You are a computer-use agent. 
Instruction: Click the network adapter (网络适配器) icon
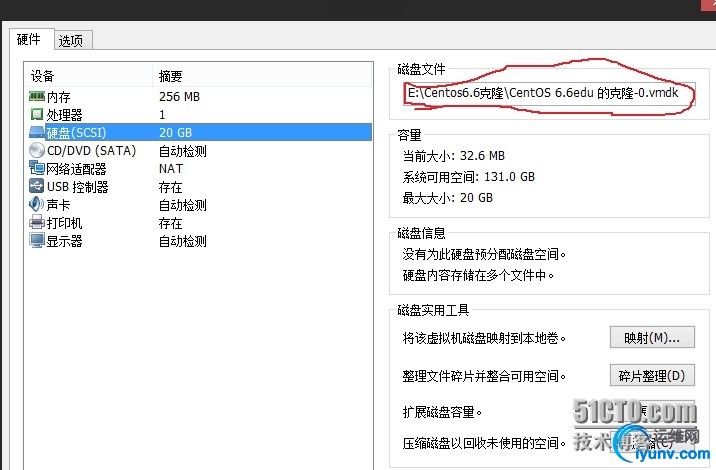[x=37, y=168]
